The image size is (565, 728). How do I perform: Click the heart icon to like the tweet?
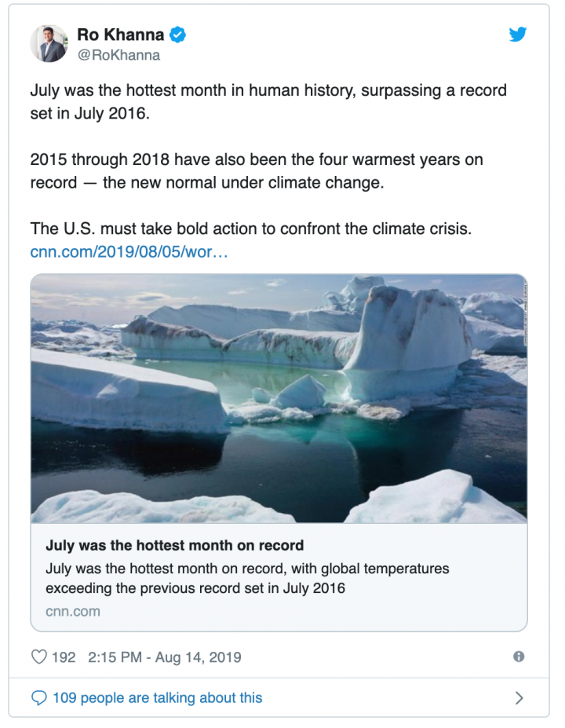[38, 657]
